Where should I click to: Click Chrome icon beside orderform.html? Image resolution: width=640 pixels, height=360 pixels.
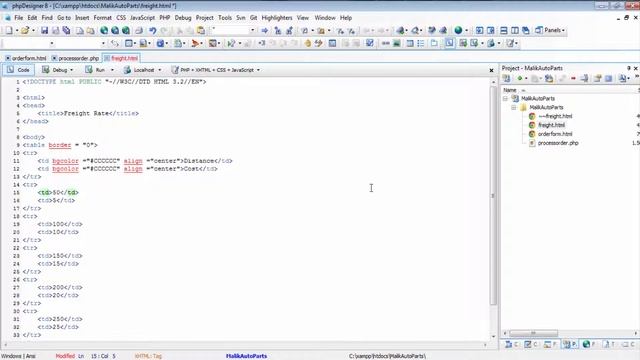tap(532, 134)
